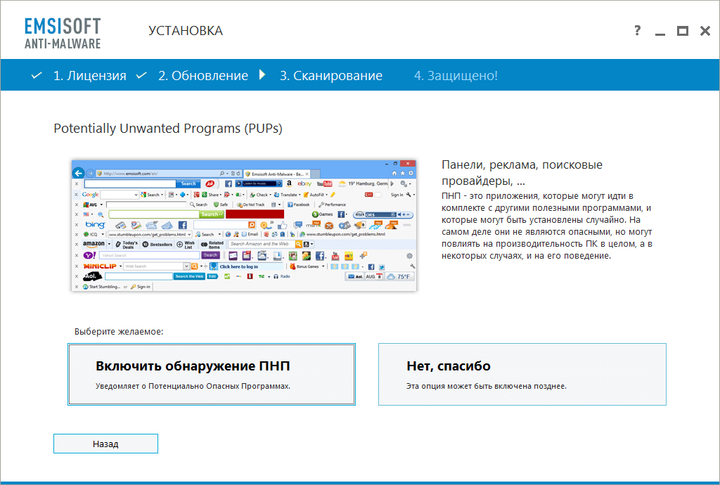Click the 'Панели, реклама, поисковые провайдеры' heading

point(522,172)
